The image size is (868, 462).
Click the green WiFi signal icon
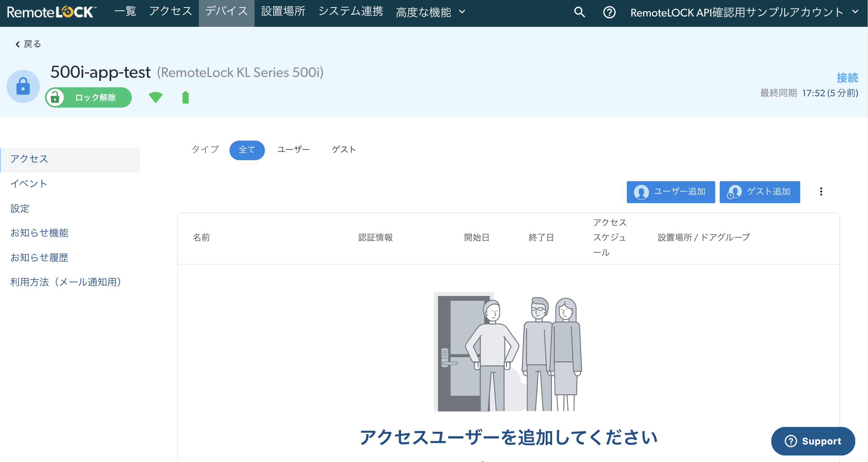pyautogui.click(x=156, y=98)
